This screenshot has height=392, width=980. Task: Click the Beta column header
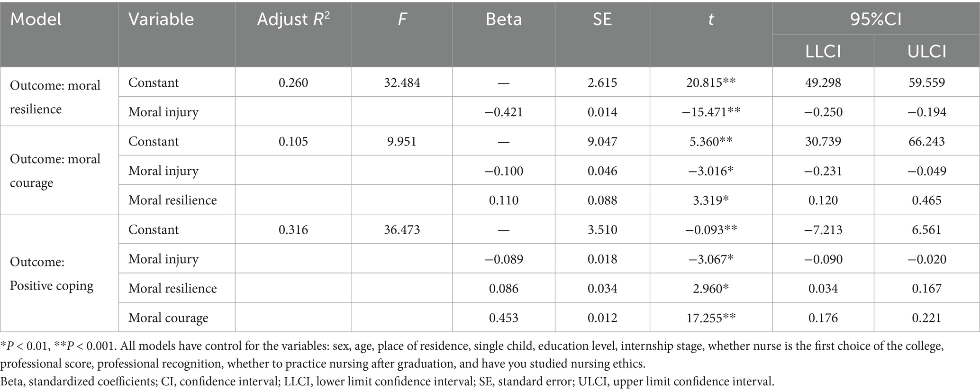click(x=503, y=19)
